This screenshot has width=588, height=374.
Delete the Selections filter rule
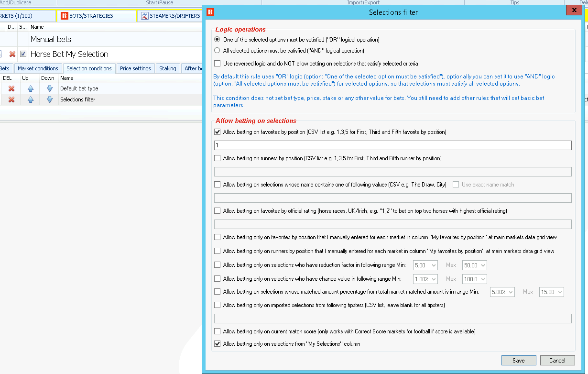click(11, 99)
